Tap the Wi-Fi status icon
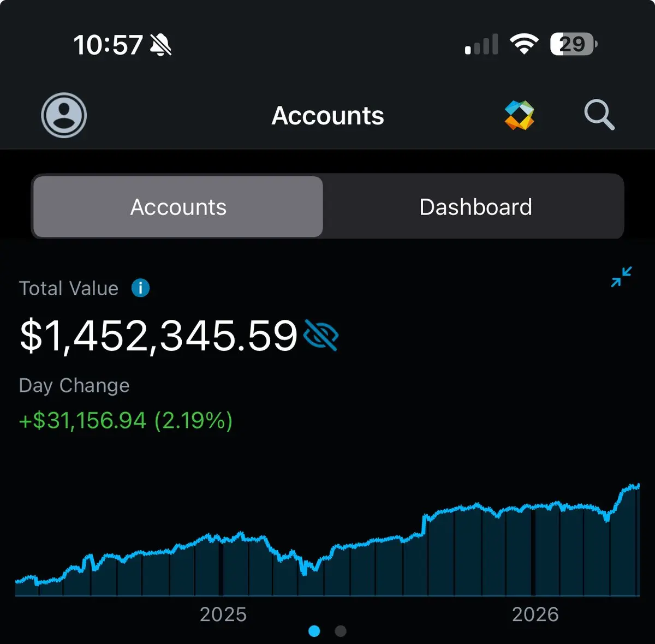Image resolution: width=655 pixels, height=644 pixels. click(x=524, y=44)
